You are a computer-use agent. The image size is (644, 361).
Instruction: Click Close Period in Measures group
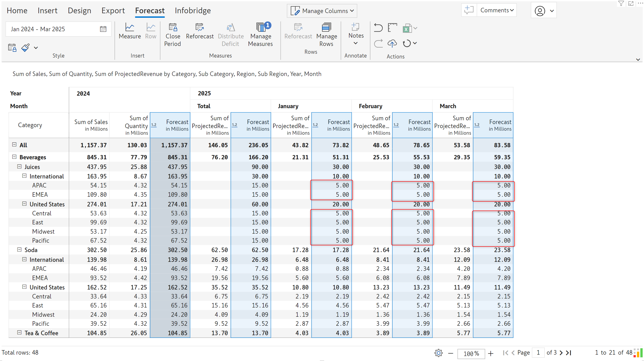[172, 35]
